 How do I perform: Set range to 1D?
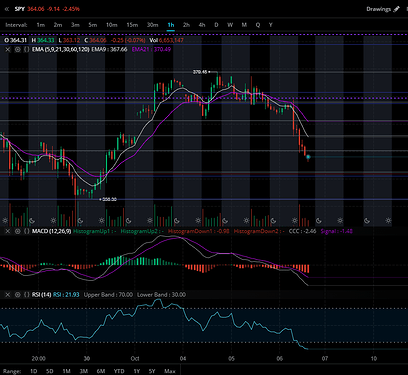pyautogui.click(x=34, y=371)
